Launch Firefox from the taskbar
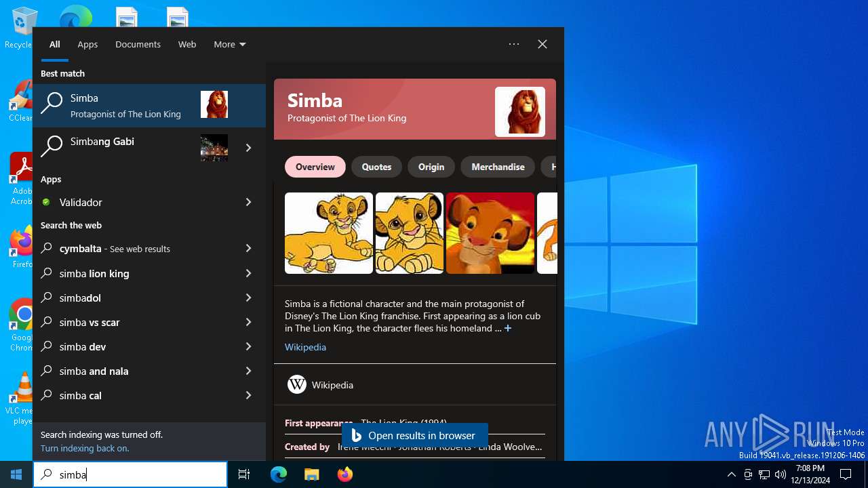Image resolution: width=868 pixels, height=488 pixels. click(x=345, y=474)
